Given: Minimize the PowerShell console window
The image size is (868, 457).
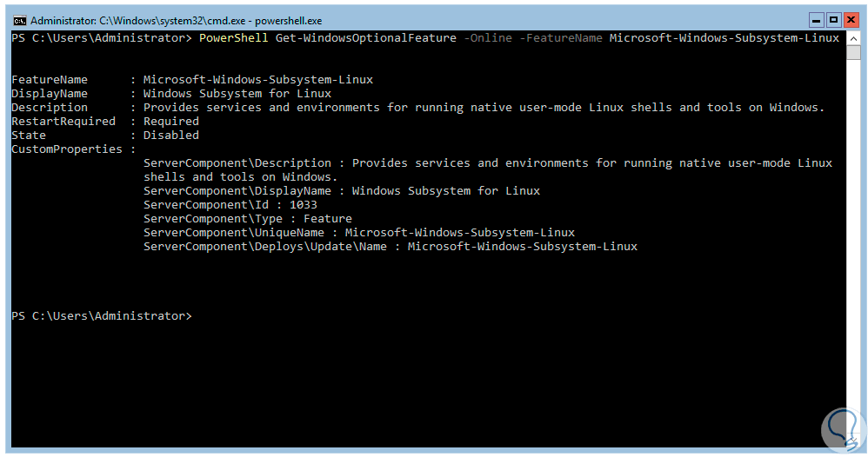Looking at the screenshot, I should tap(816, 19).
